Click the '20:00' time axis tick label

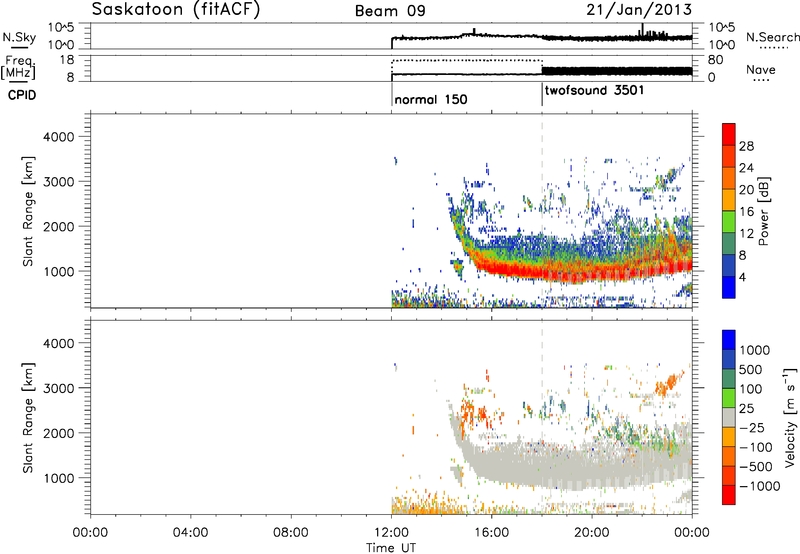[592, 533]
